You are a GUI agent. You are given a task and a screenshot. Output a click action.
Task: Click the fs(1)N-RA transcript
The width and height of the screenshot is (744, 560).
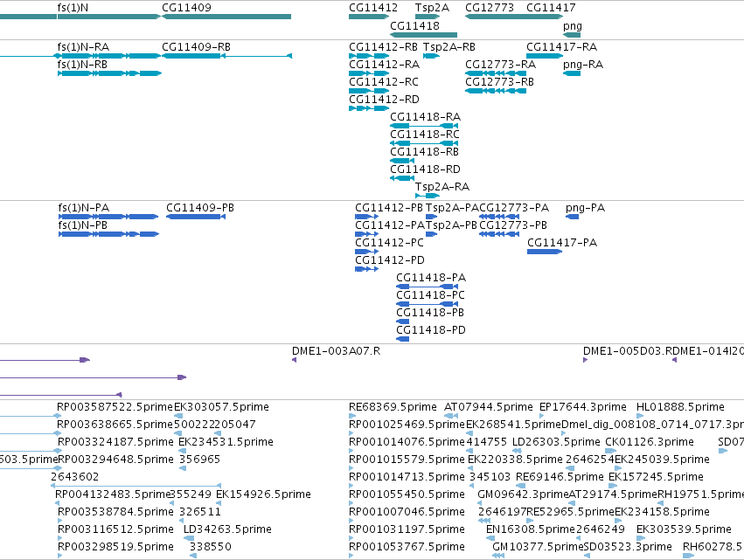pos(109,56)
